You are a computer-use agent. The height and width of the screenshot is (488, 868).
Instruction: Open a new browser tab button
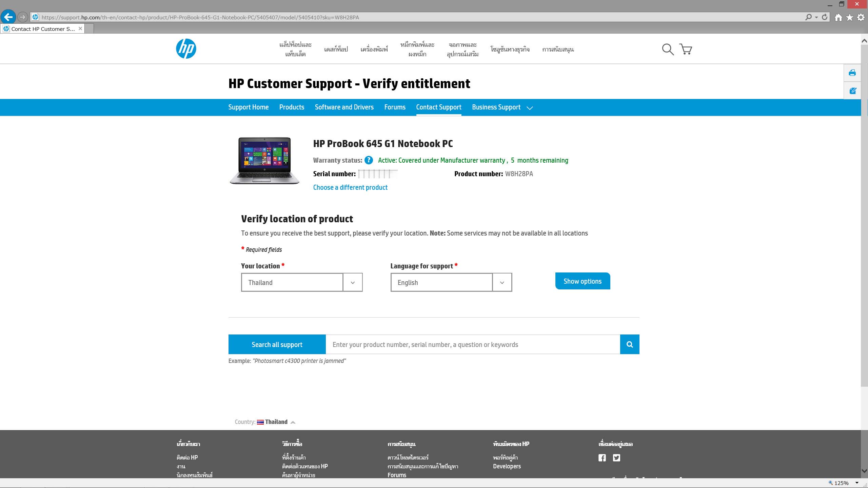(x=89, y=29)
